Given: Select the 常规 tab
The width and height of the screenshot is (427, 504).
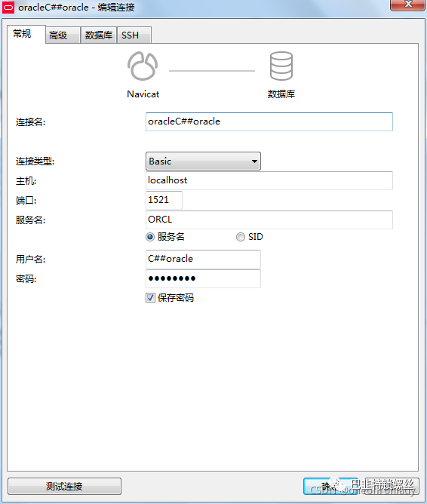Looking at the screenshot, I should tap(26, 34).
